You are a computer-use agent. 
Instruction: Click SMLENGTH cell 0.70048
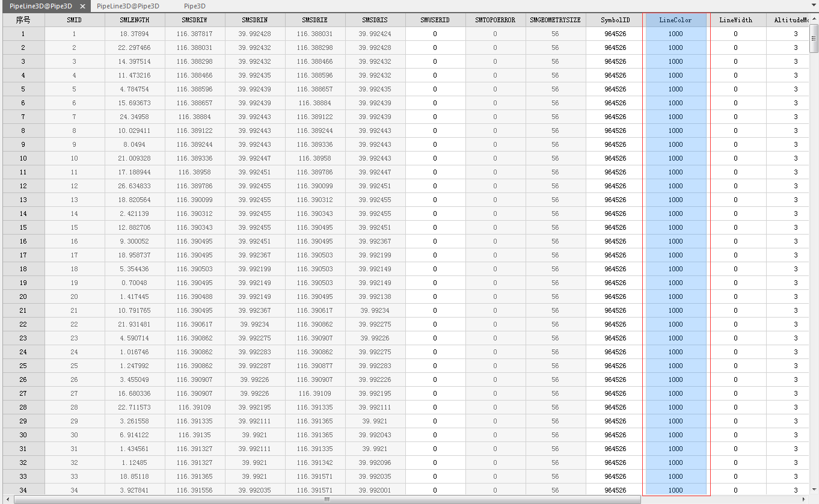pos(135,283)
